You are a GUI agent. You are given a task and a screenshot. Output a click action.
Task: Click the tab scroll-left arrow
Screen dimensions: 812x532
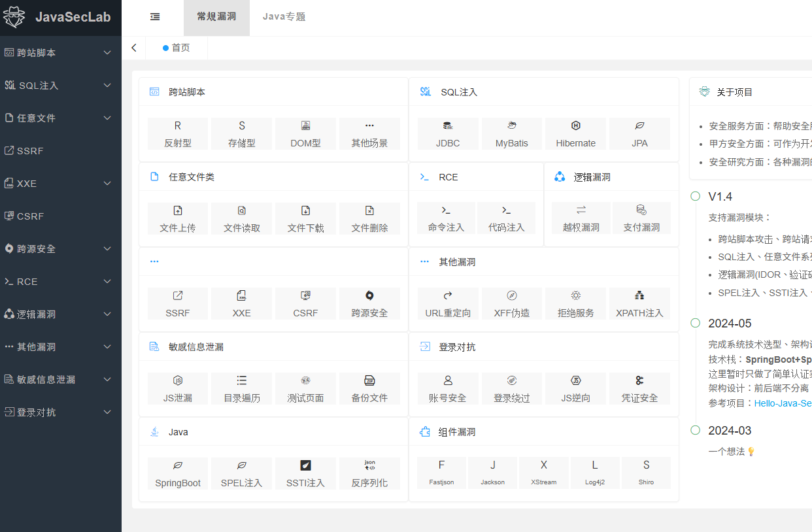(134, 48)
